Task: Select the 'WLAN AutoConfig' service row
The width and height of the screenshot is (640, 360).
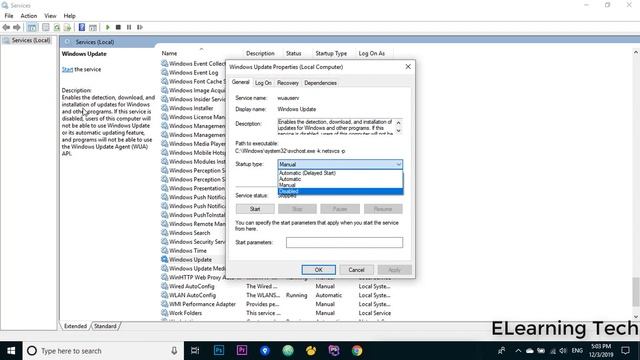Action: coord(276,295)
